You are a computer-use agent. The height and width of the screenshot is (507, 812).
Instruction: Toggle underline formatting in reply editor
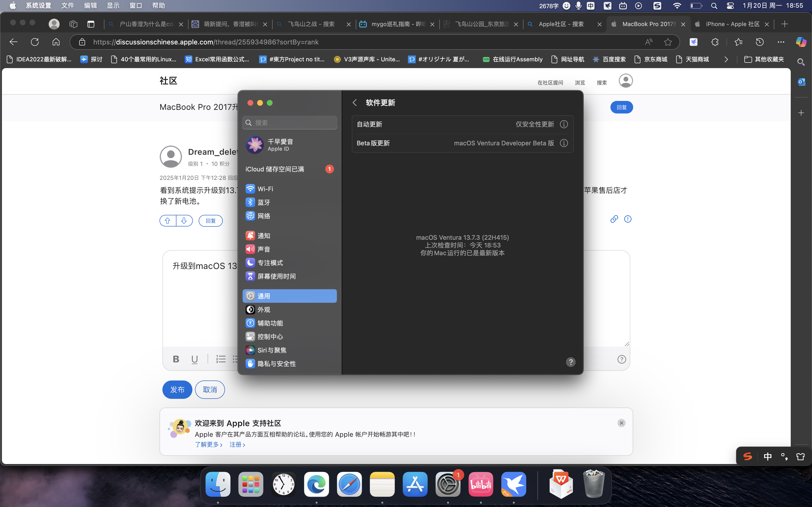tap(194, 359)
